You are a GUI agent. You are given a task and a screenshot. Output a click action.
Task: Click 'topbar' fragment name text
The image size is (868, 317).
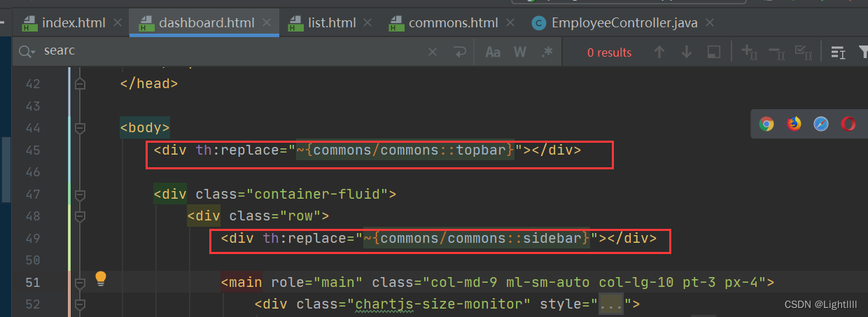point(482,150)
